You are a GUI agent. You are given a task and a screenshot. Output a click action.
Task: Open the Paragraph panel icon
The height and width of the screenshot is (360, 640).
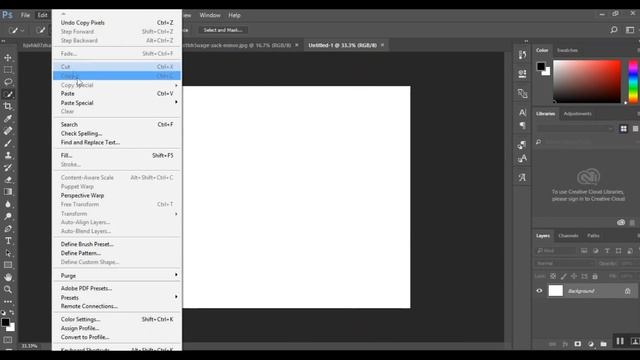coord(522,126)
